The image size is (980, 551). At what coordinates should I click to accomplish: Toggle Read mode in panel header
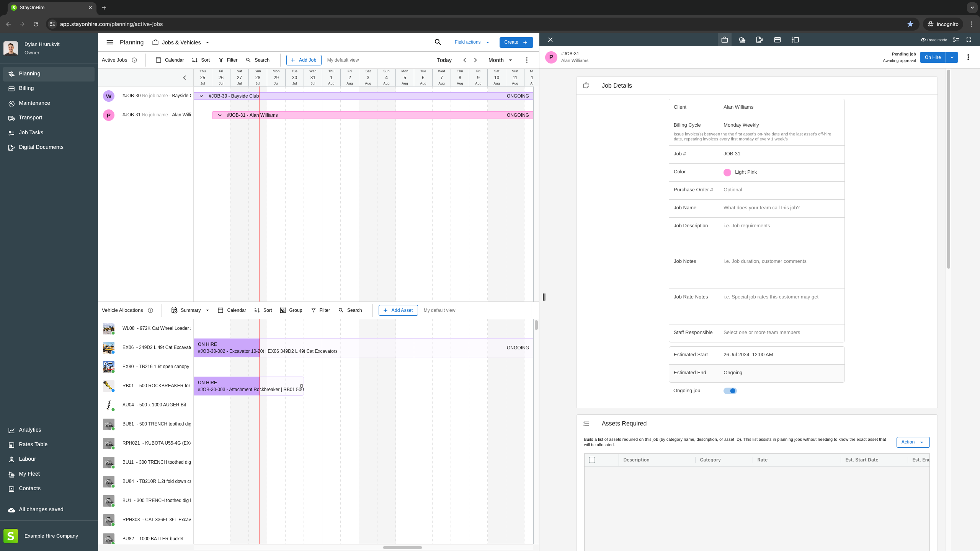(x=934, y=40)
